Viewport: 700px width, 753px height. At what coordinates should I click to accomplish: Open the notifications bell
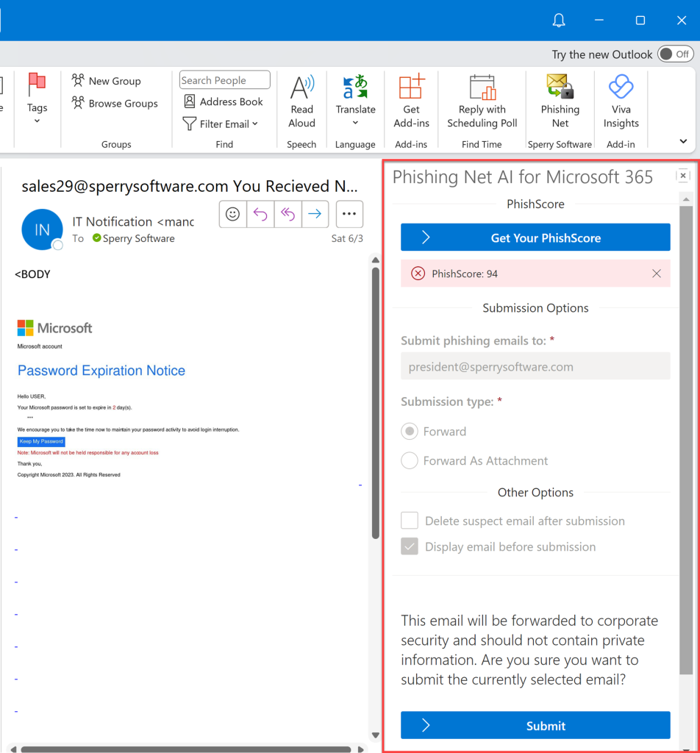click(559, 20)
